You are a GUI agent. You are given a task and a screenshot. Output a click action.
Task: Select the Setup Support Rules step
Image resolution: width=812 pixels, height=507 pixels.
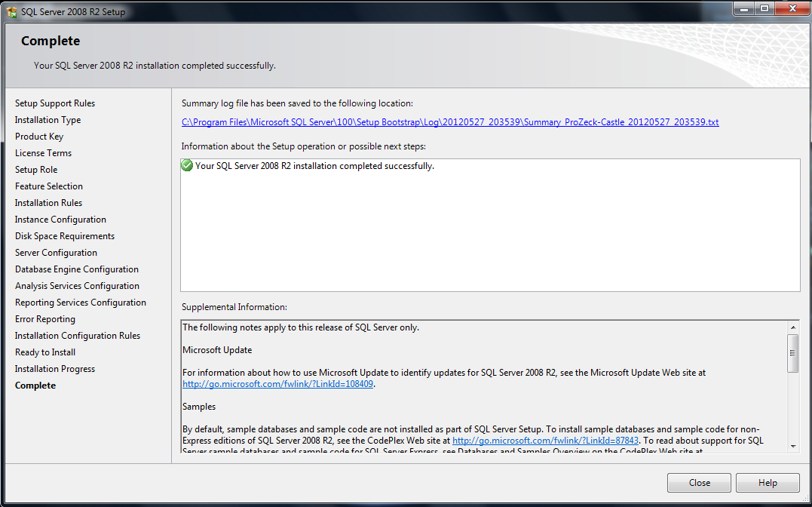click(55, 103)
